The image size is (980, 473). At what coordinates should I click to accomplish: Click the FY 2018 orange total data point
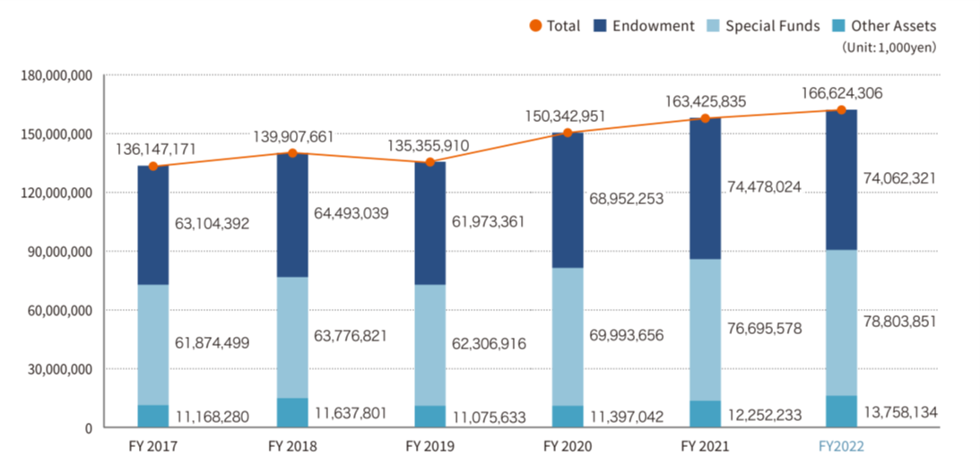pyautogui.click(x=292, y=154)
